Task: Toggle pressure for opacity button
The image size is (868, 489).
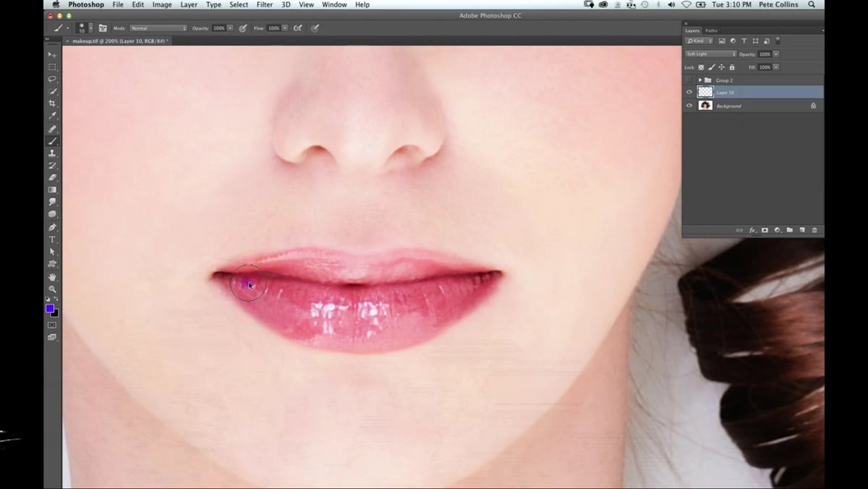Action: [x=243, y=28]
